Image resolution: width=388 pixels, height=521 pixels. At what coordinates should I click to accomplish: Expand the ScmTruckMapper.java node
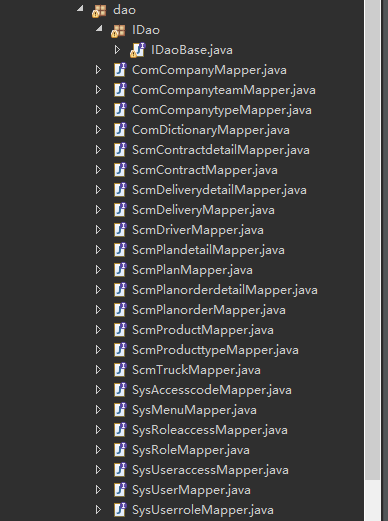[x=98, y=370]
